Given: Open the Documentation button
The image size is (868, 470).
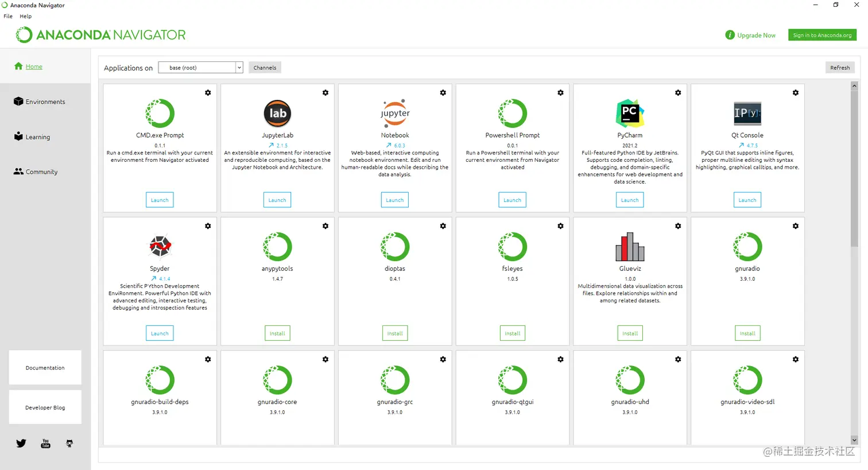Looking at the screenshot, I should pyautogui.click(x=45, y=367).
